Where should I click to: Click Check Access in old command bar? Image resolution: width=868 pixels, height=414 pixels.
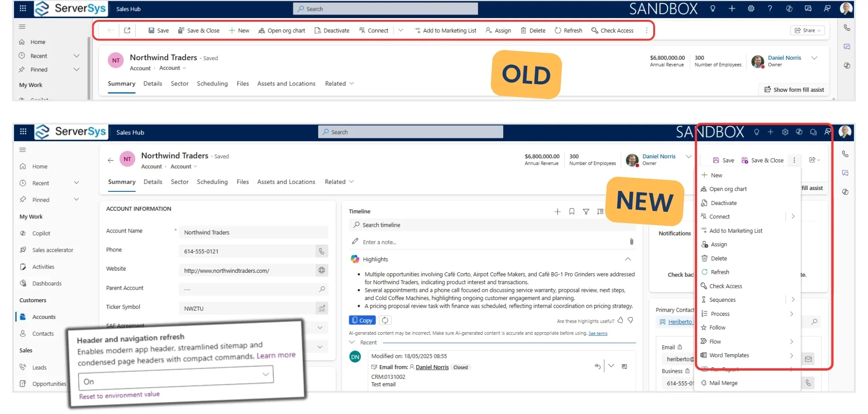pyautogui.click(x=613, y=31)
